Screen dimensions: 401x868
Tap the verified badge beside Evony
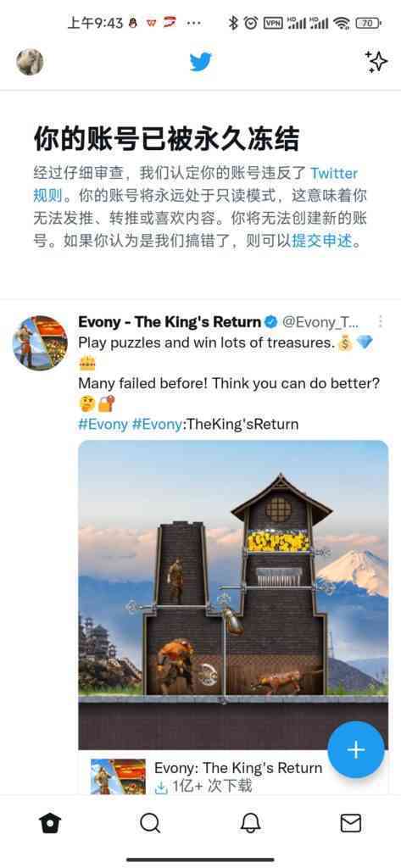tap(270, 321)
